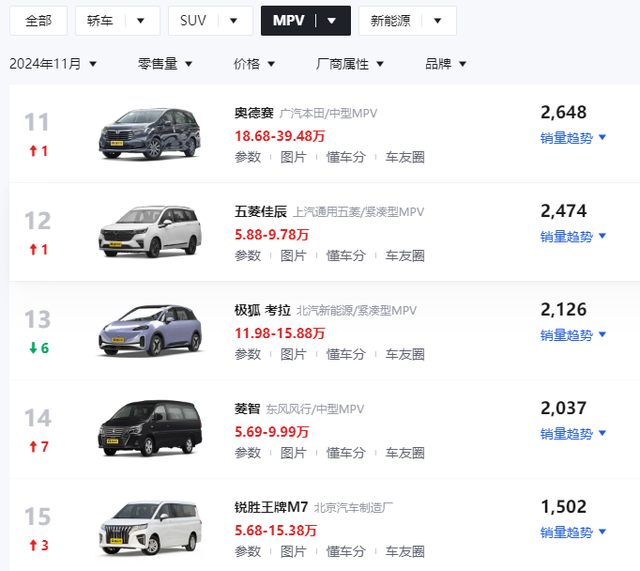Open the 锐胜王牌M7 model name link

point(271,507)
